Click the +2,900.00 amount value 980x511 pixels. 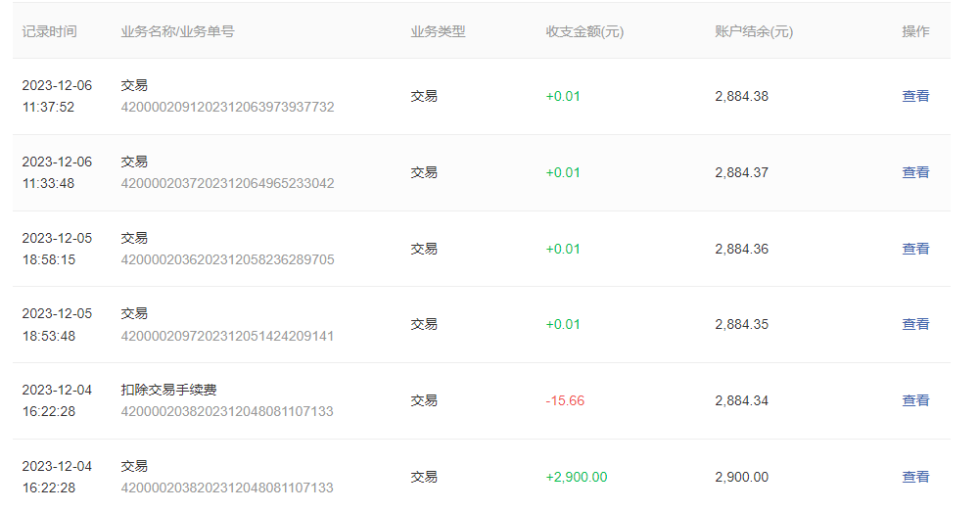(x=577, y=477)
